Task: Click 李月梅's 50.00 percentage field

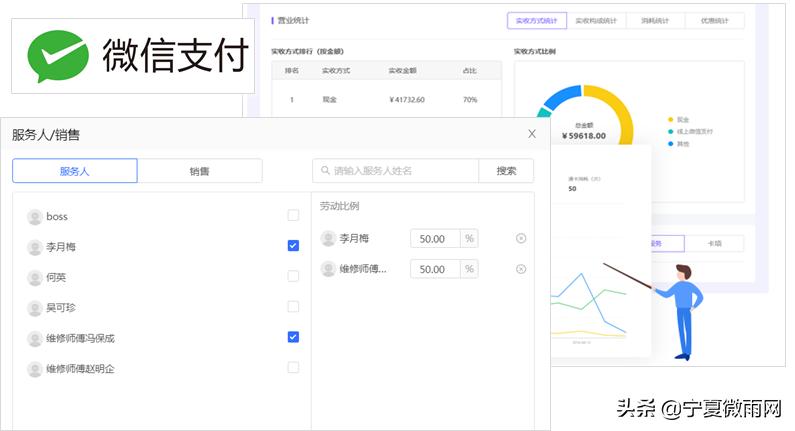Action: [x=435, y=239]
